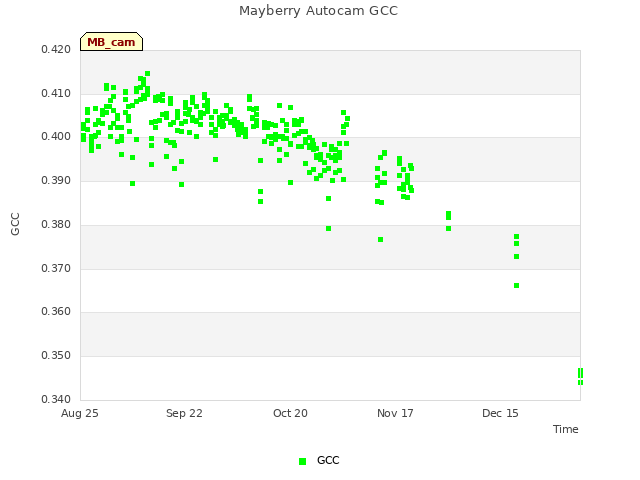Click the lowest December data point near 0.366
This screenshot has width=640, height=480.
point(516,286)
